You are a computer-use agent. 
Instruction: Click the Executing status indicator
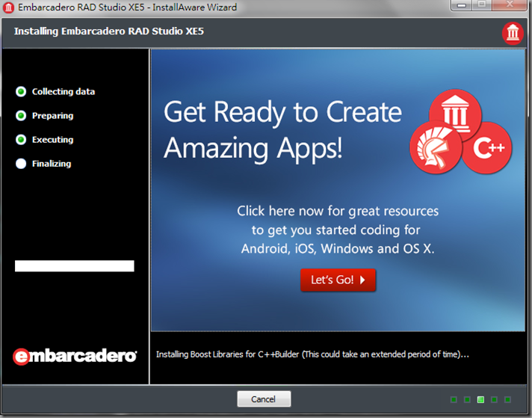(21, 140)
